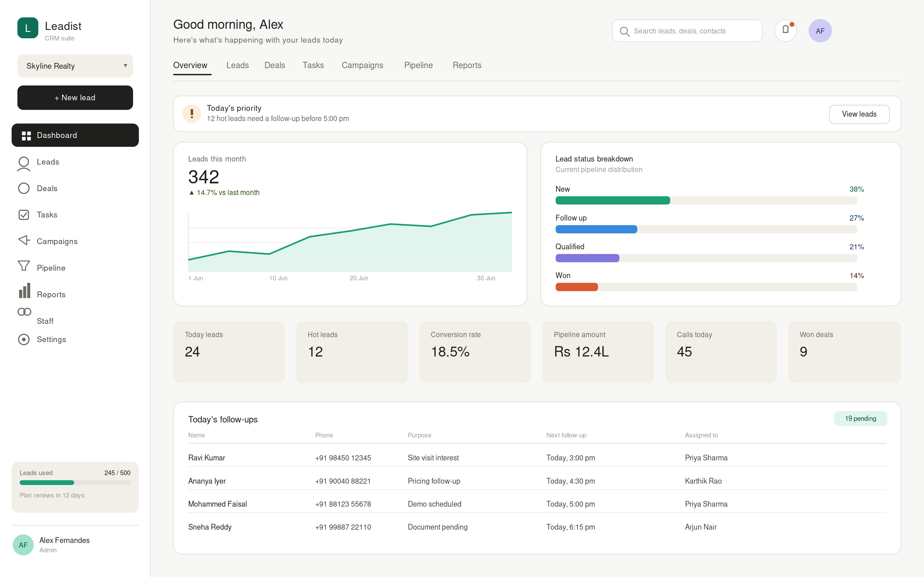The height and width of the screenshot is (577, 924).
Task: Click the green AF avatar at sidebar bottom
Action: click(x=23, y=545)
